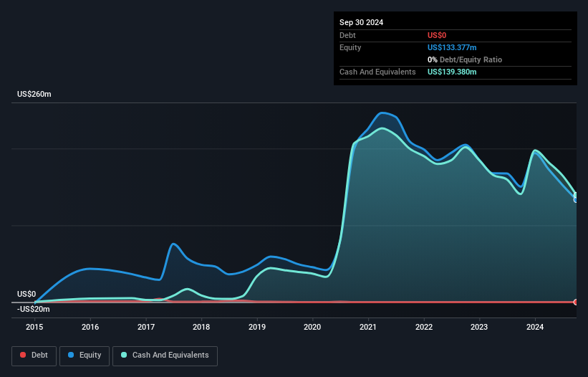Click the 2020 x-axis label
This screenshot has width=588, height=377.
pos(312,327)
